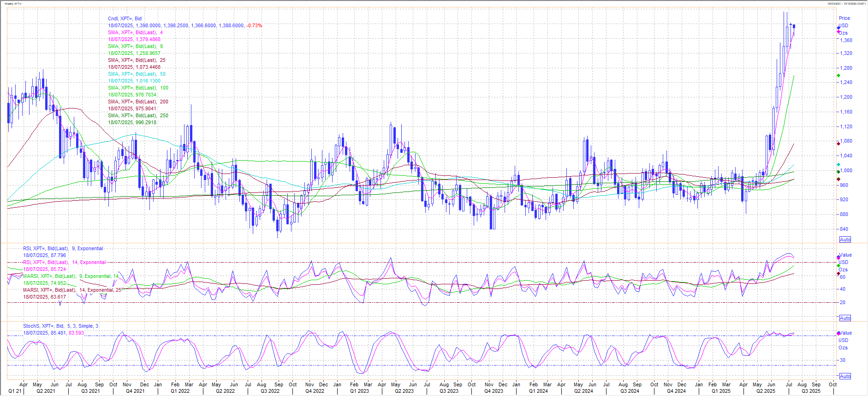Click the RSI value 85.724
Image resolution: width=868 pixels, height=396 pixels.
[58, 270]
